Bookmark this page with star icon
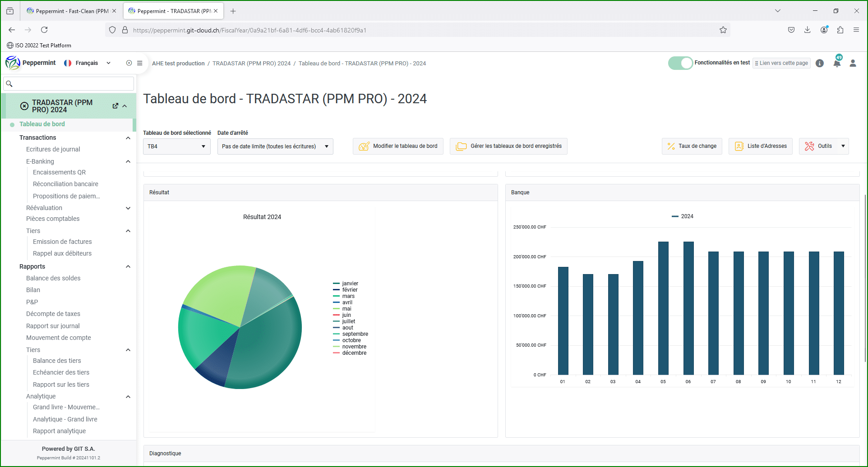Viewport: 868px width, 467px height. click(723, 30)
